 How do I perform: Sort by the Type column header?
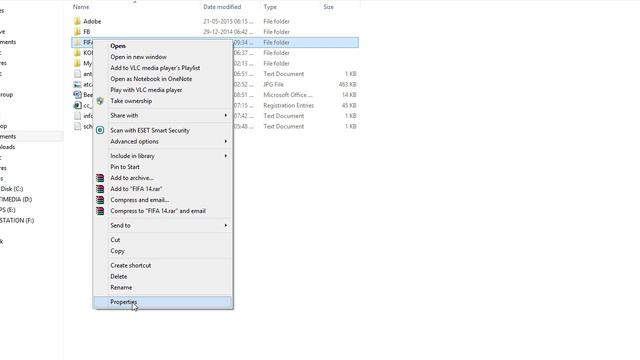click(270, 7)
